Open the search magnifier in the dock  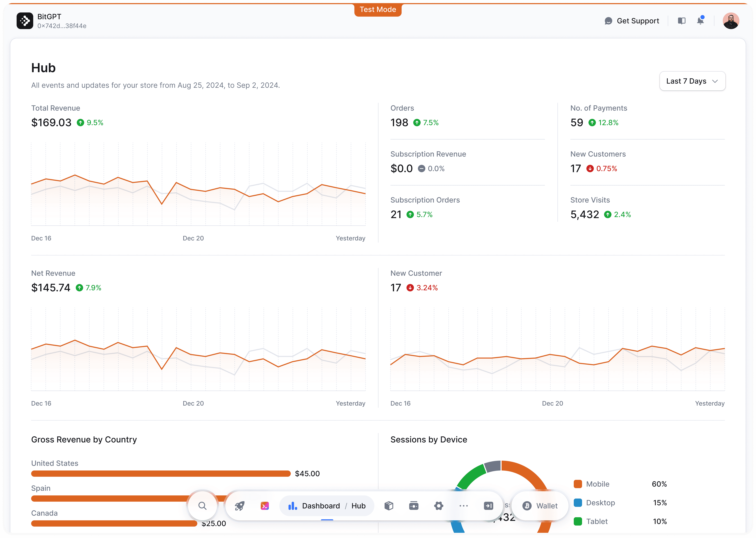click(x=202, y=506)
